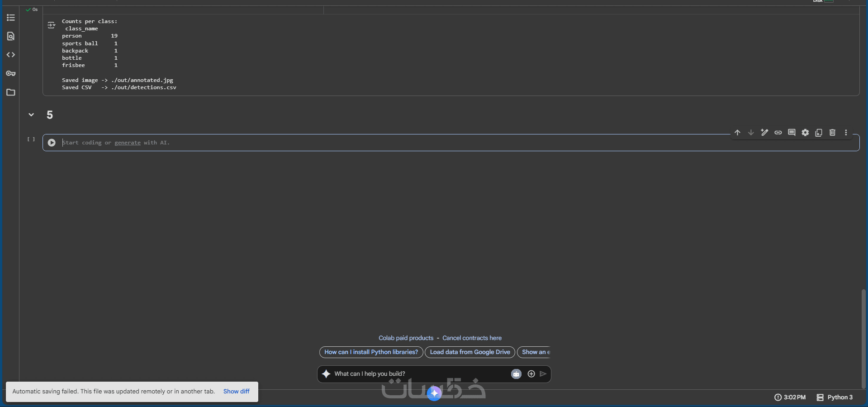
Task: Click the empty cell execution brackets
Action: [x=31, y=139]
